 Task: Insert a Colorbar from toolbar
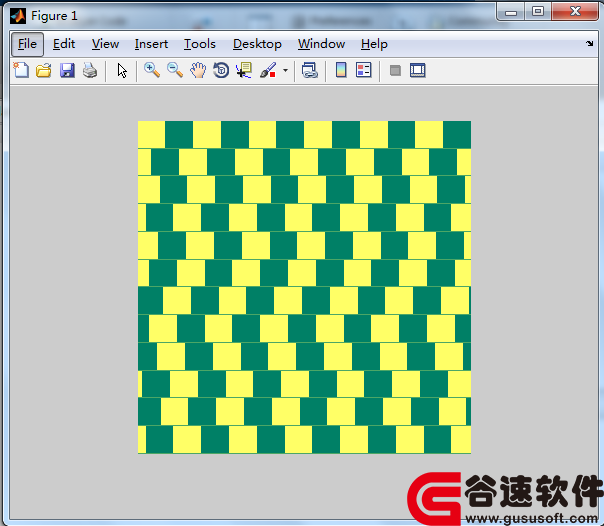pyautogui.click(x=341, y=70)
